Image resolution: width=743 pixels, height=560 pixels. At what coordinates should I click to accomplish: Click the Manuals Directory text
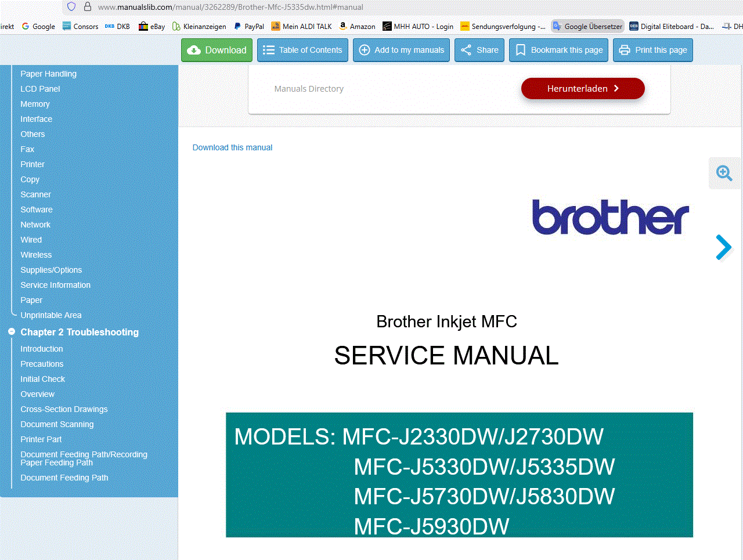pos(309,89)
